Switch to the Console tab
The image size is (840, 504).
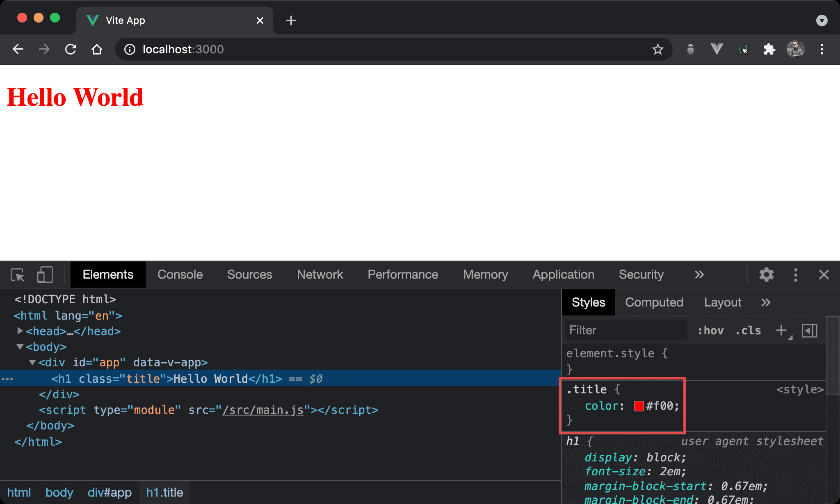(x=180, y=275)
